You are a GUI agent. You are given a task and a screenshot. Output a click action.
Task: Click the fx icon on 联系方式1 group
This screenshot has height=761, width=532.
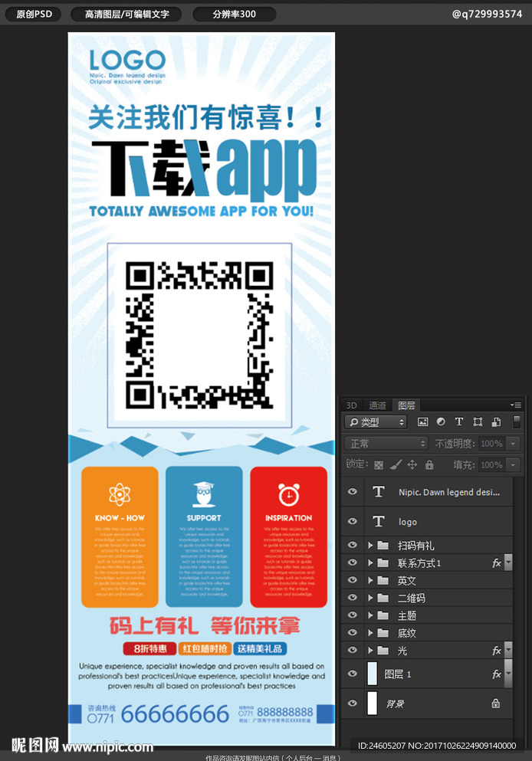[x=496, y=563]
